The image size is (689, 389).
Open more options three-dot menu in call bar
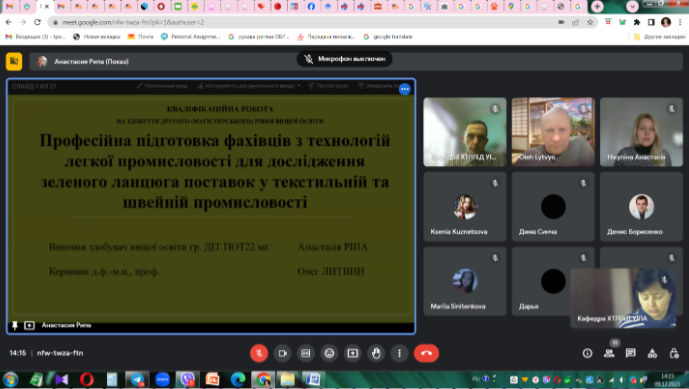click(399, 353)
